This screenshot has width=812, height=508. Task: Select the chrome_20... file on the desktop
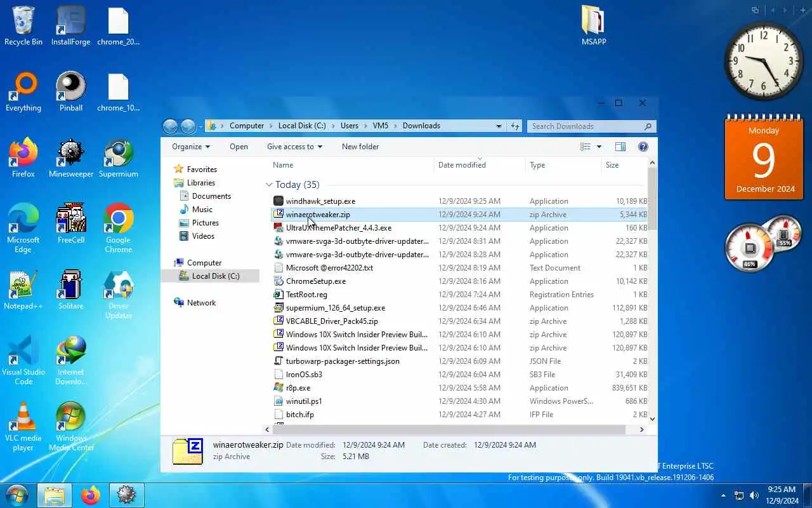(x=119, y=25)
